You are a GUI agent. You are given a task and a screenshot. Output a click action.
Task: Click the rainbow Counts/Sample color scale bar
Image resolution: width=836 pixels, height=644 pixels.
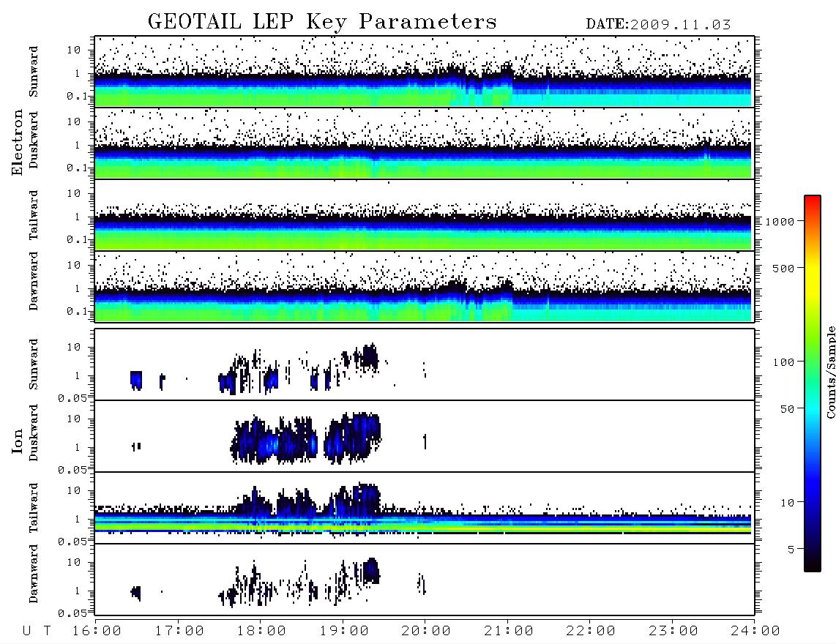point(812,383)
